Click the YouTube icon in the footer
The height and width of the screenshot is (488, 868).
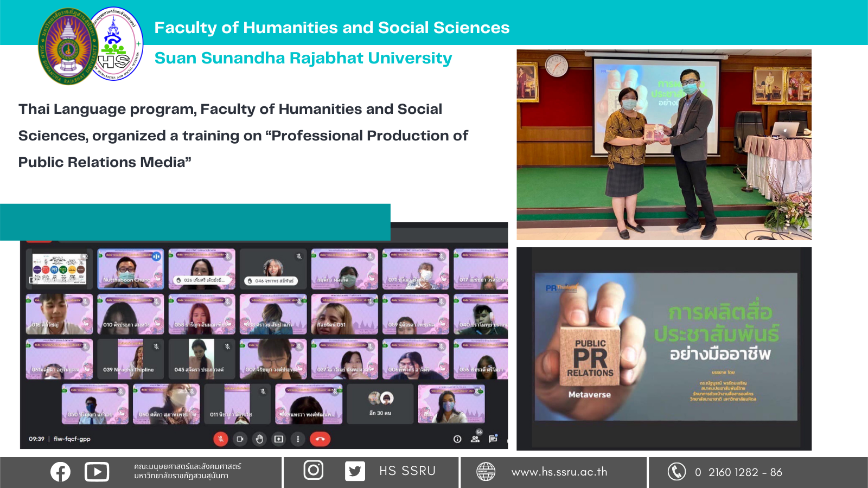coord(97,472)
